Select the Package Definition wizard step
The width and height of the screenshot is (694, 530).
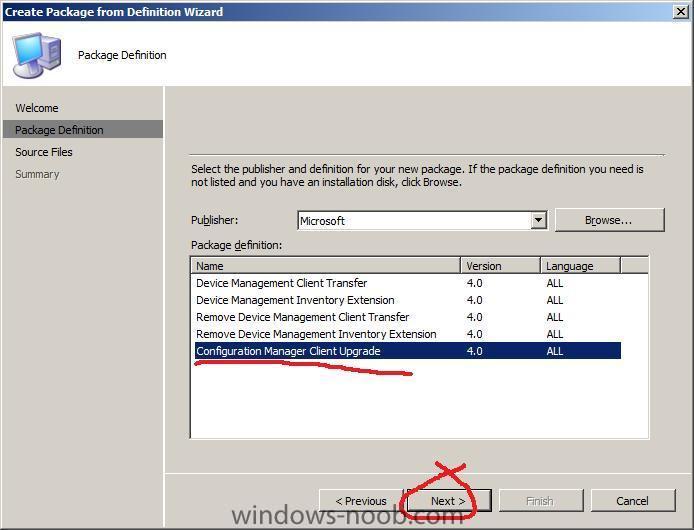(x=83, y=129)
